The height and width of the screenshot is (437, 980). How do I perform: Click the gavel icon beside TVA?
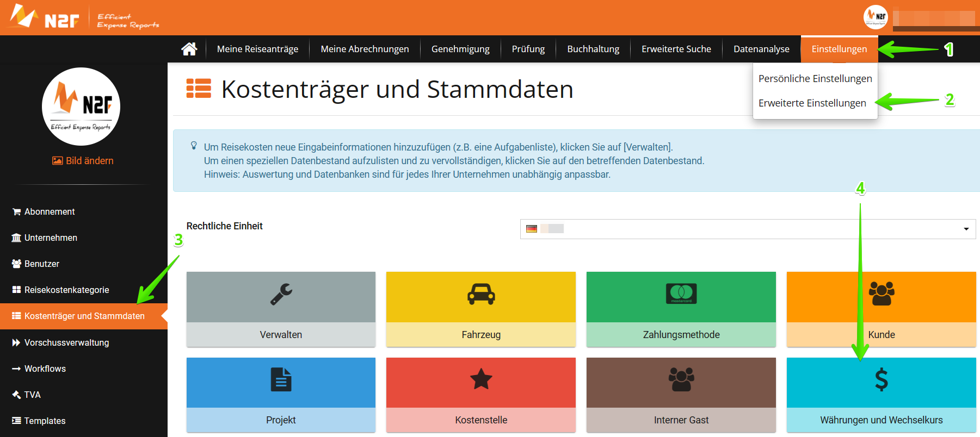point(16,395)
